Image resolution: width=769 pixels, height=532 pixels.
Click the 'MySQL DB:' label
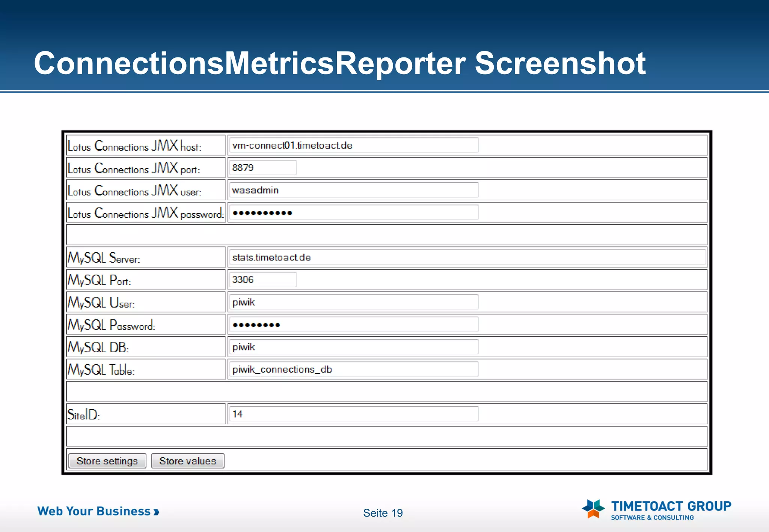pos(98,347)
